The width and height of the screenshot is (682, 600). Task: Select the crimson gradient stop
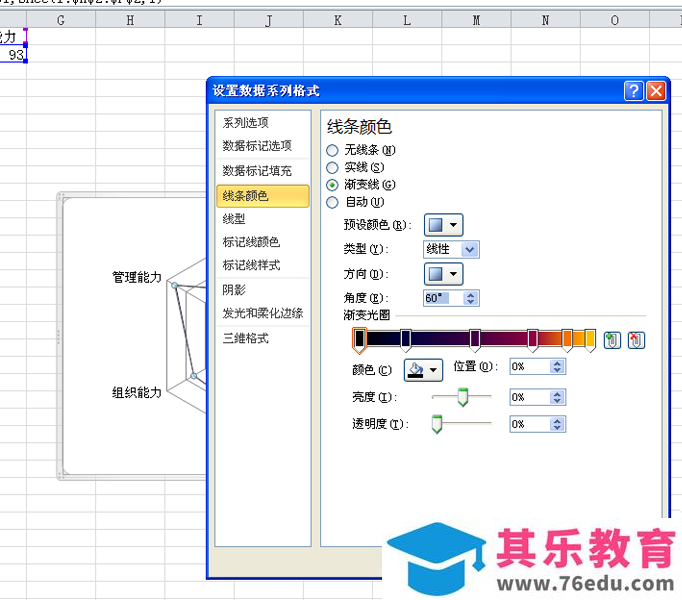[x=533, y=340]
